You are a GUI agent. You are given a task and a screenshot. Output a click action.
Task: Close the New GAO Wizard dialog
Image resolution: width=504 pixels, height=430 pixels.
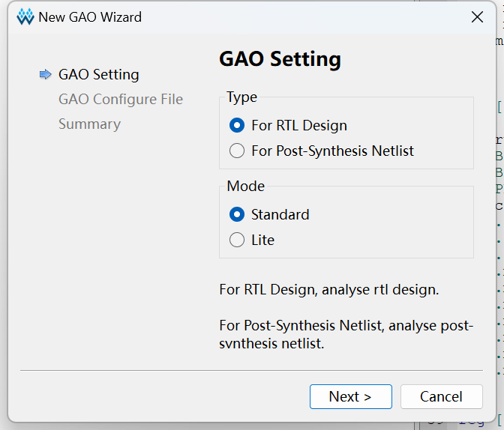click(x=477, y=17)
